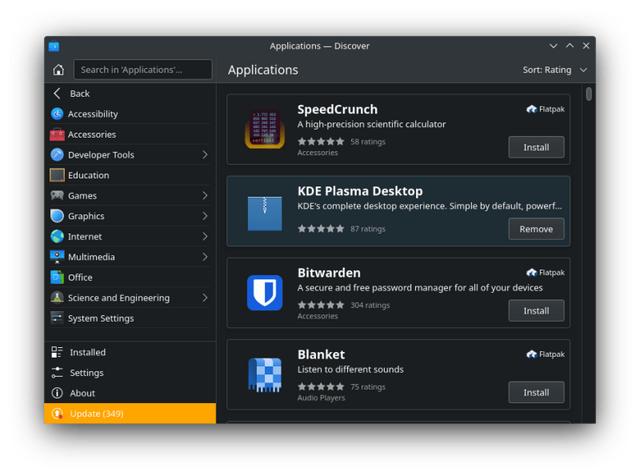Go to the Installed page
Image resolution: width=640 pixels, height=476 pixels.
point(130,352)
